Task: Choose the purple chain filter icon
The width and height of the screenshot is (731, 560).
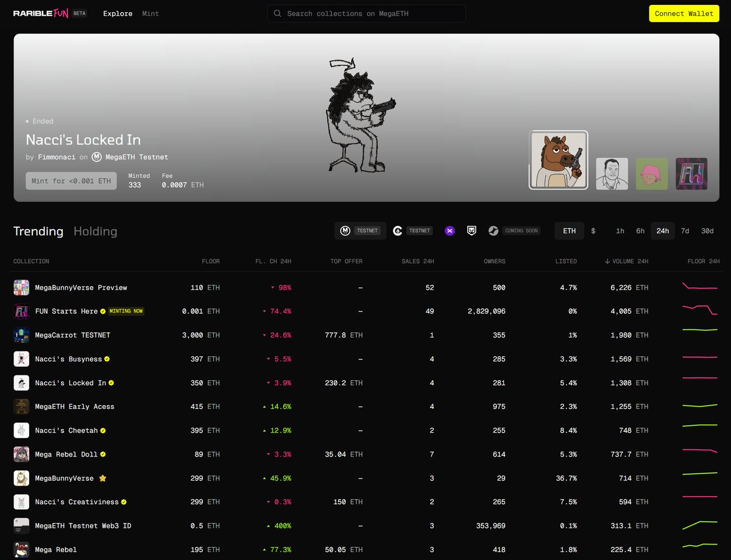Action: [450, 231]
